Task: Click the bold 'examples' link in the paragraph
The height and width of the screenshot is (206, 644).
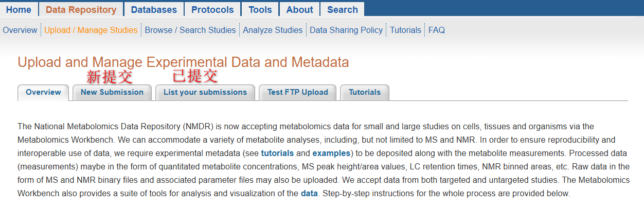Action: pyautogui.click(x=331, y=153)
